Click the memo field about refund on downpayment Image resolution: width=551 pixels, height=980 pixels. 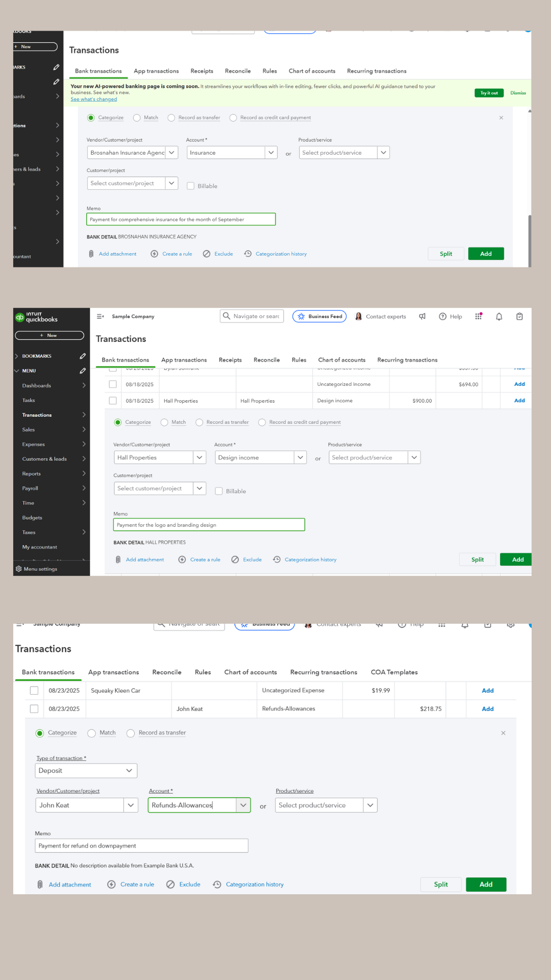pyautogui.click(x=141, y=846)
